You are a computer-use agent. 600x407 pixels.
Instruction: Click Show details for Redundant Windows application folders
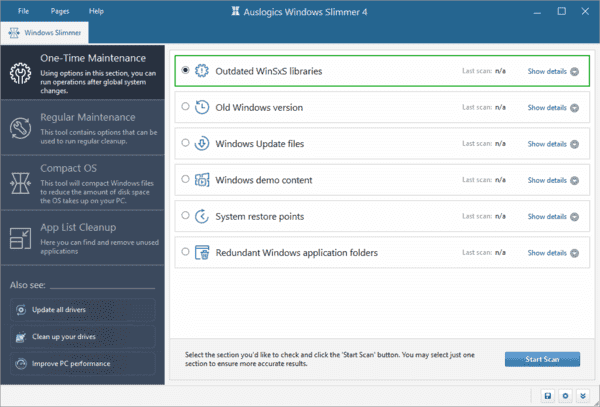547,253
